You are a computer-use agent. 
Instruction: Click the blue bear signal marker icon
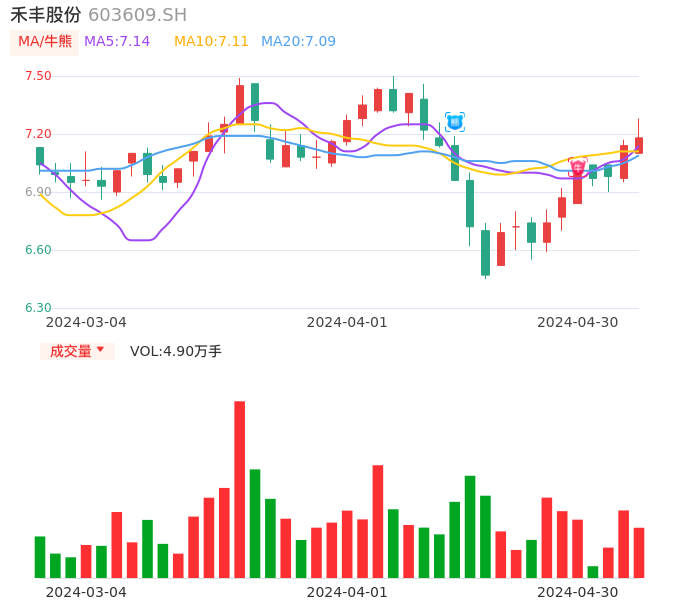point(455,122)
